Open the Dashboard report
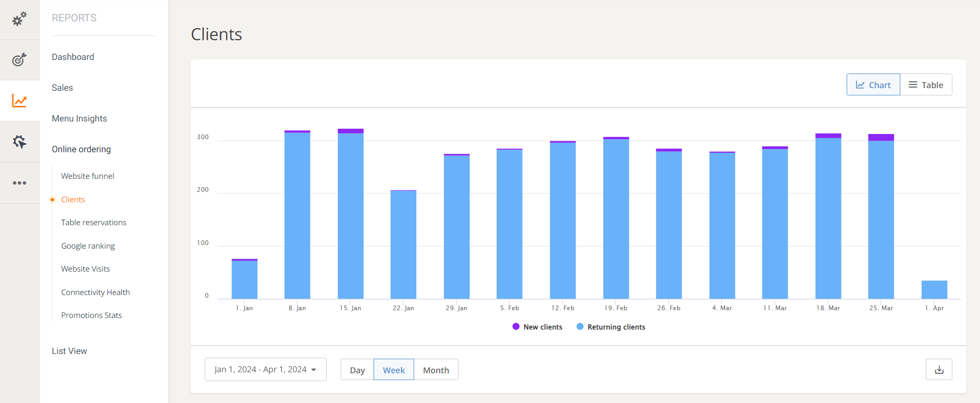Screen dimensions: 980x403 pos(73,57)
